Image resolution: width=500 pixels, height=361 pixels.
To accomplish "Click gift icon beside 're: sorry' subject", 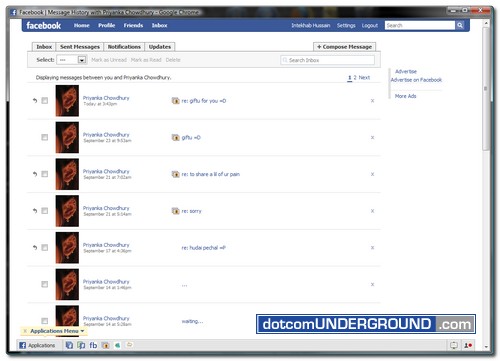I will (175, 211).
